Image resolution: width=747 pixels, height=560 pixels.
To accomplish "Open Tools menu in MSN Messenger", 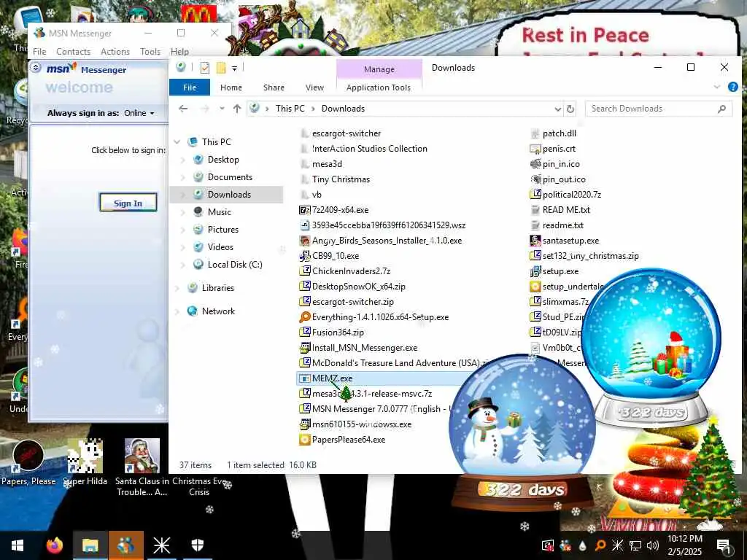I will pyautogui.click(x=150, y=52).
